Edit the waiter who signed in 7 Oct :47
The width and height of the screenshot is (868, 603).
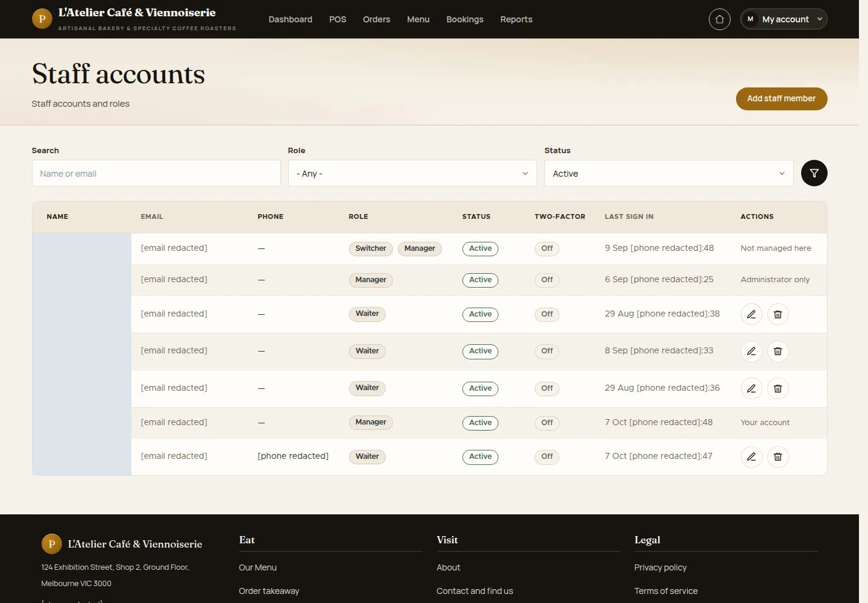point(751,456)
